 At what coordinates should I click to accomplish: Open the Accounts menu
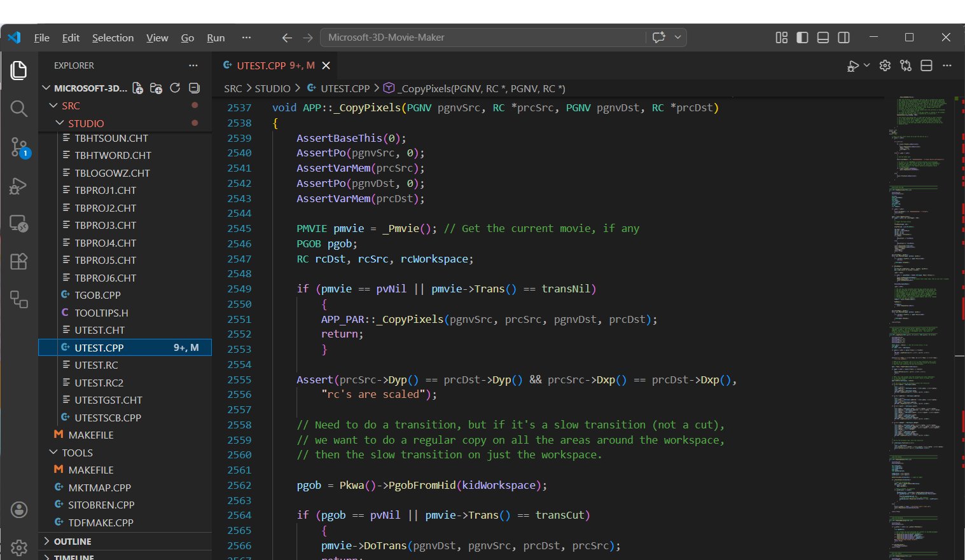click(19, 510)
